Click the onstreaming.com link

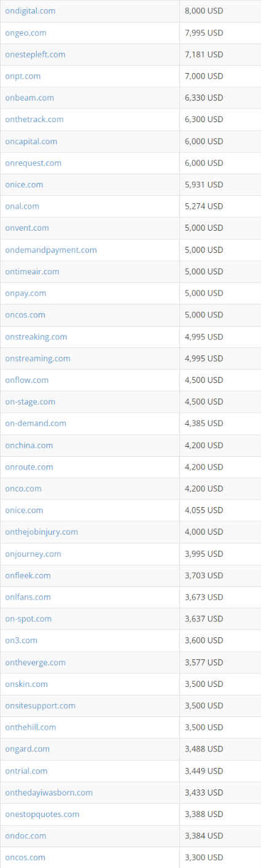coord(37,358)
